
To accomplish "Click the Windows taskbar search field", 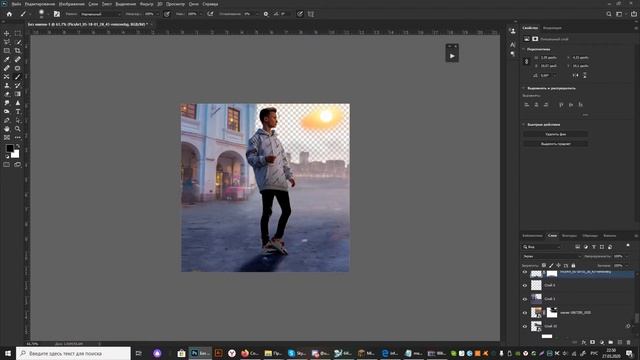I will [73, 353].
